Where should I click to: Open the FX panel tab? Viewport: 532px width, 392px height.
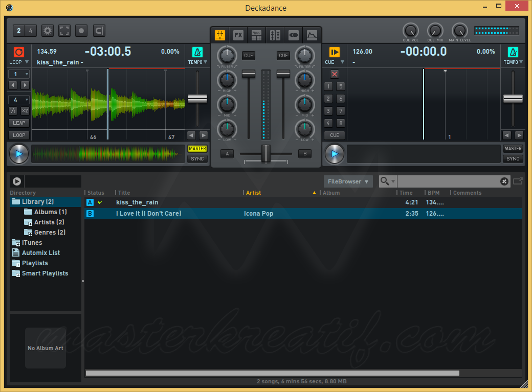(x=238, y=35)
